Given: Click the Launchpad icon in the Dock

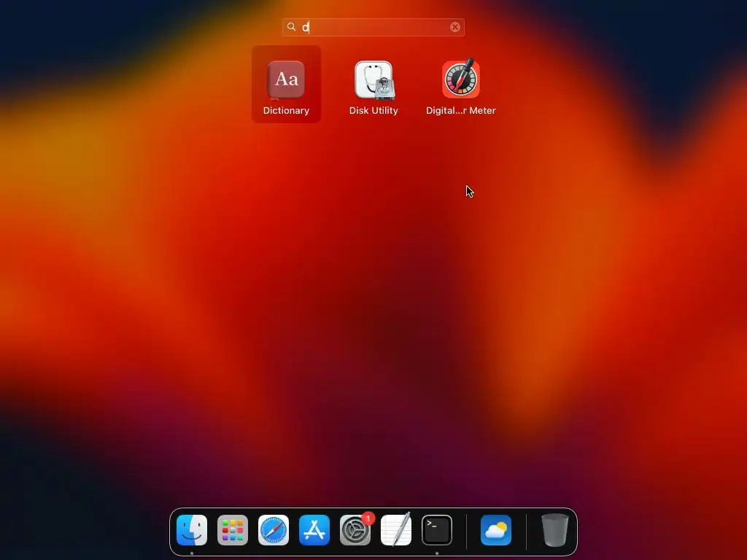Looking at the screenshot, I should [x=233, y=530].
